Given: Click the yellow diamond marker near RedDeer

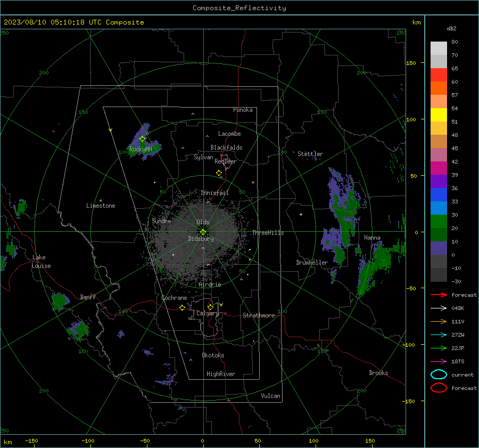Looking at the screenshot, I should tap(219, 173).
